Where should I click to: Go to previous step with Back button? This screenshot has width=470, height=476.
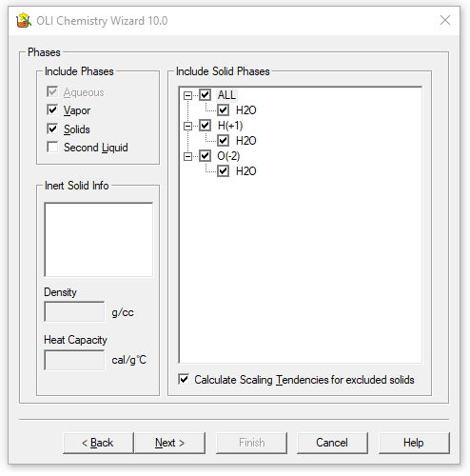point(98,443)
